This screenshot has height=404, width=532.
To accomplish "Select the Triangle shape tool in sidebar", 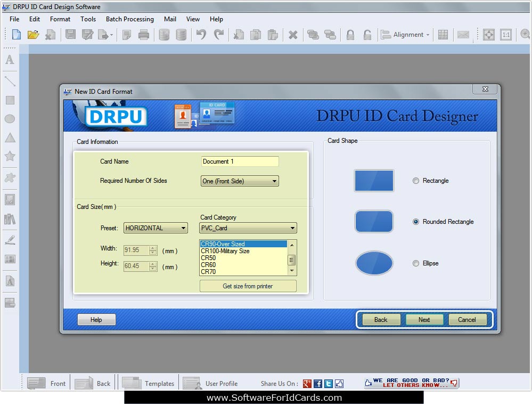I will tap(10, 138).
